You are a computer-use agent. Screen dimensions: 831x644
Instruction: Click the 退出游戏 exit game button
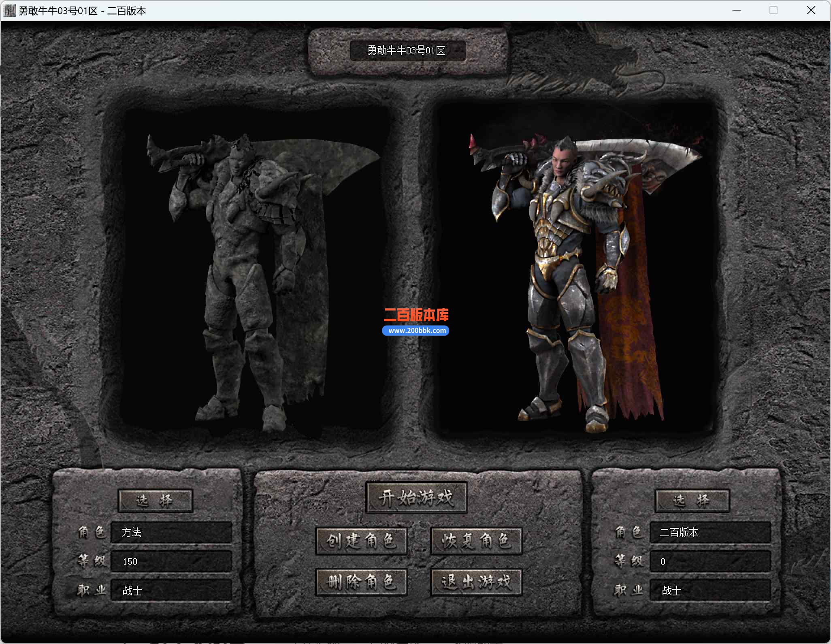476,582
